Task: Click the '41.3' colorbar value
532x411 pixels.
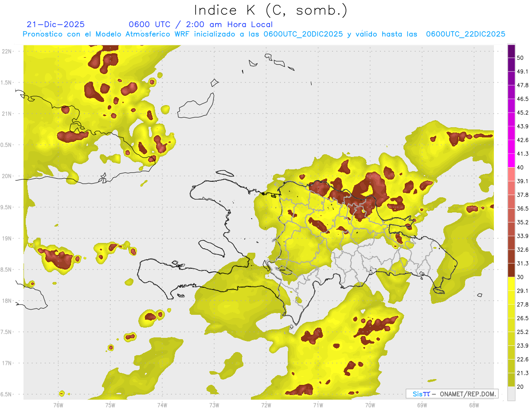Action: click(523, 154)
